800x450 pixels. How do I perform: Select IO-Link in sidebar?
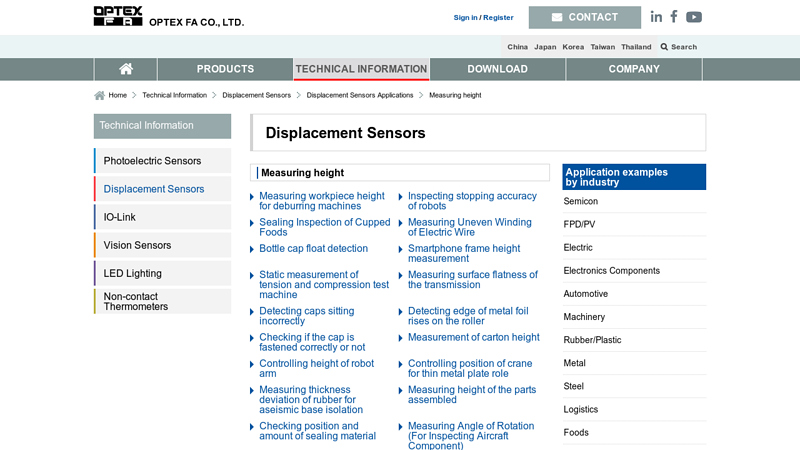[162, 217]
